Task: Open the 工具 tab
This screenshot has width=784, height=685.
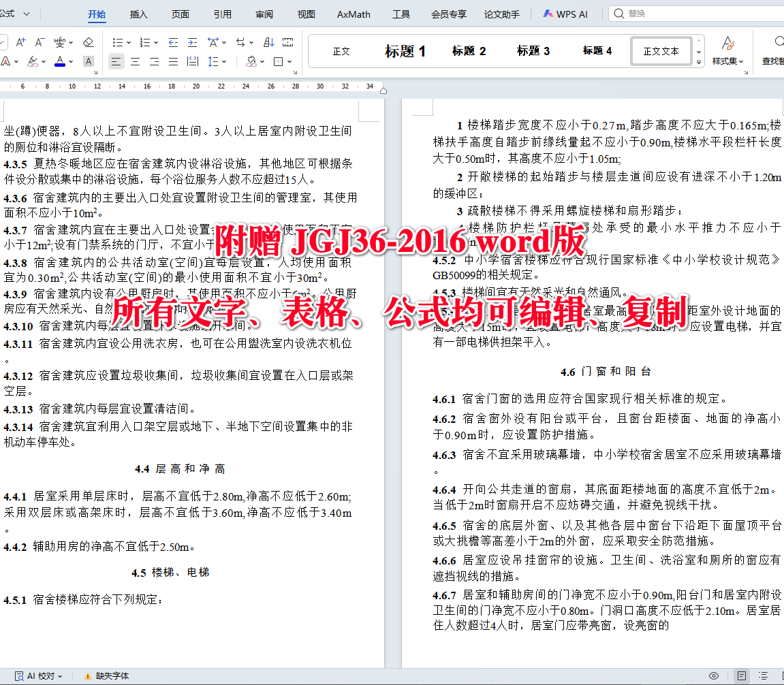Action: coord(401,14)
